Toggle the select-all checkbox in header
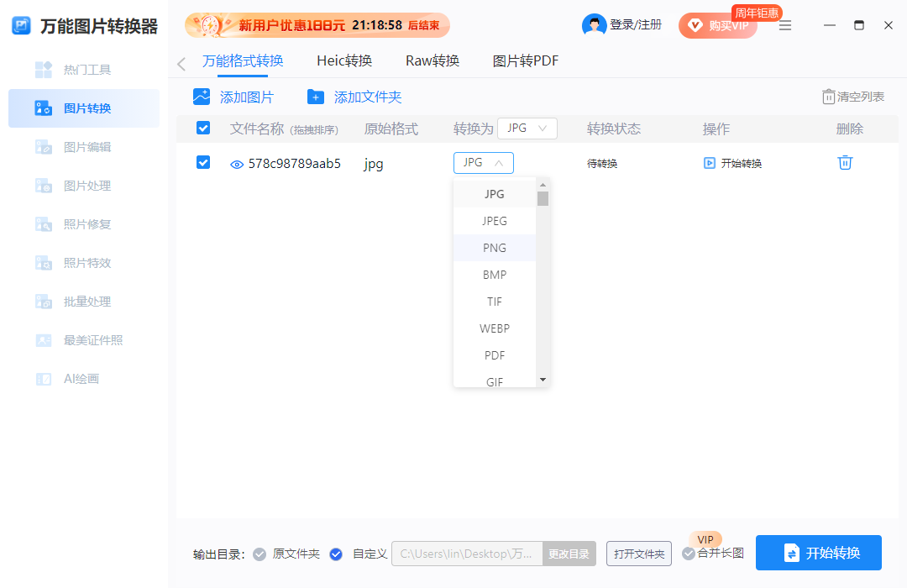 203,128
